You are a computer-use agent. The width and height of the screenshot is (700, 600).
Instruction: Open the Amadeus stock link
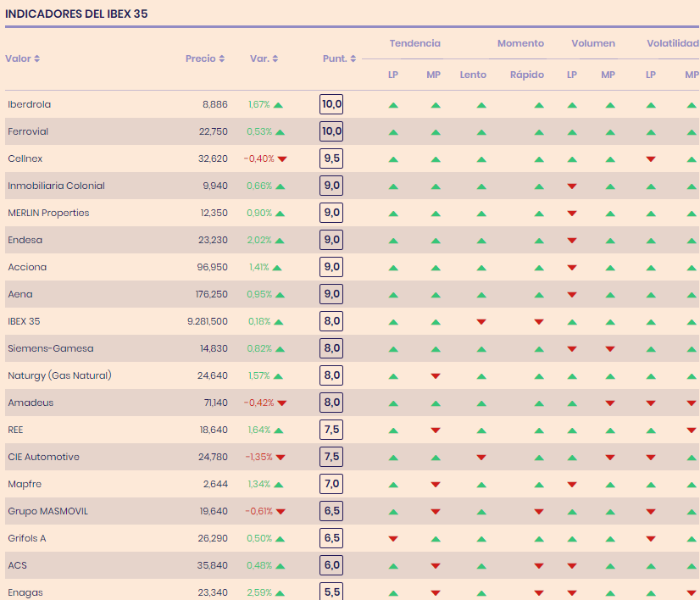tap(31, 403)
